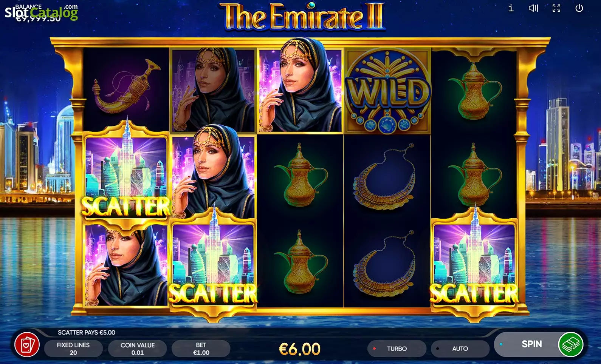The image size is (601, 364).
Task: Toggle Turbo mode
Action: 397,349
